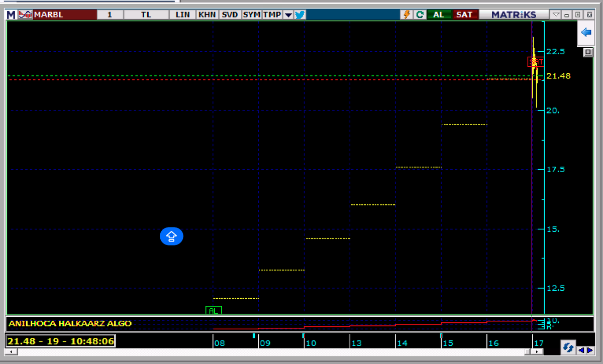Viewport: 603px width, 364px height.
Task: Toggle the LIN scale button
Action: pyautogui.click(x=183, y=15)
